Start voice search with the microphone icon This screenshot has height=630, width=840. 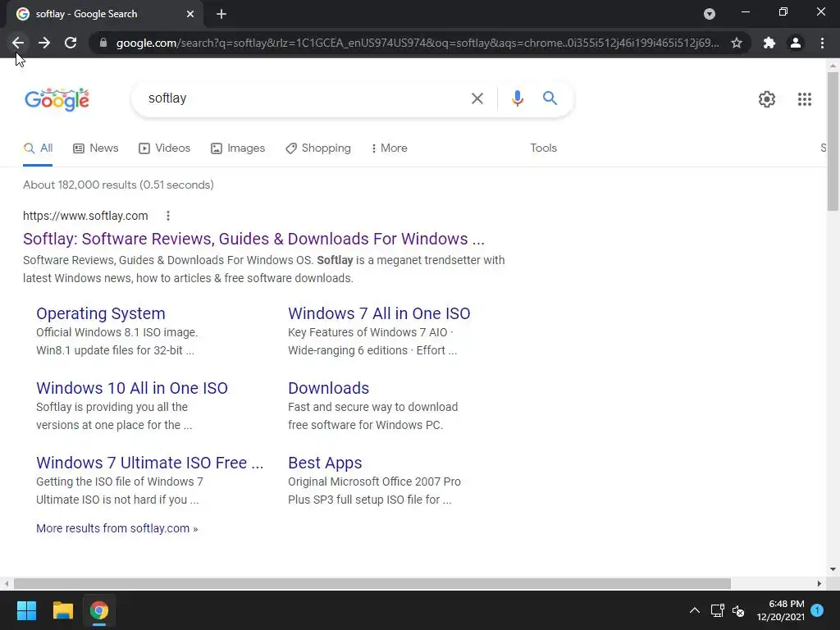[517, 98]
